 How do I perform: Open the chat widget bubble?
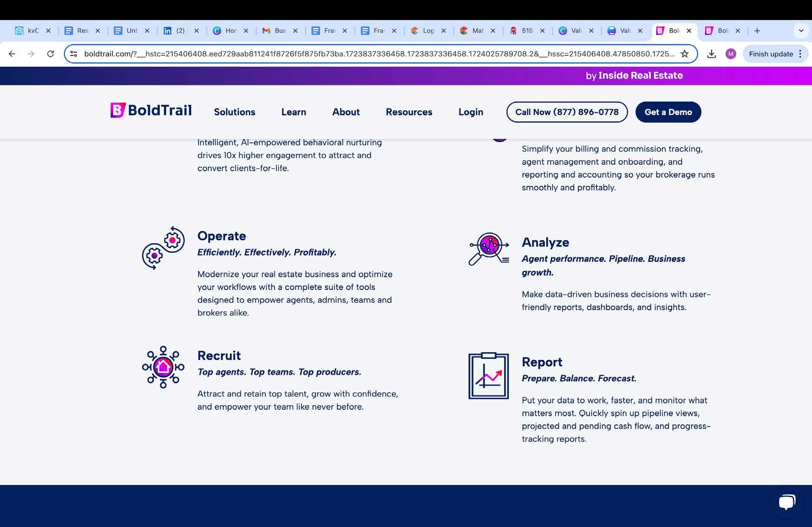tap(787, 502)
